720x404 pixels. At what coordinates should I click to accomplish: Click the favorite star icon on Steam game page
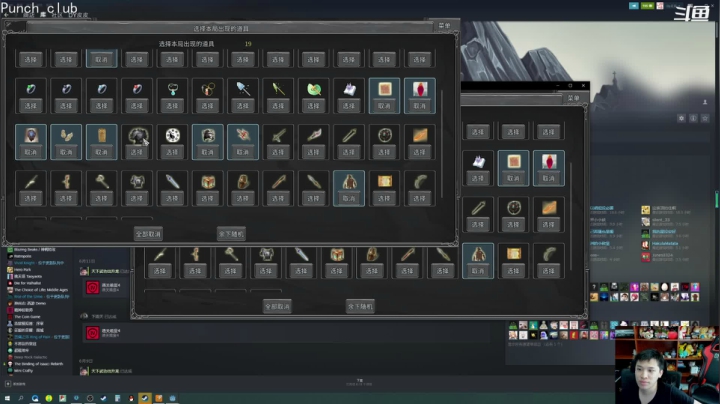pos(705,118)
